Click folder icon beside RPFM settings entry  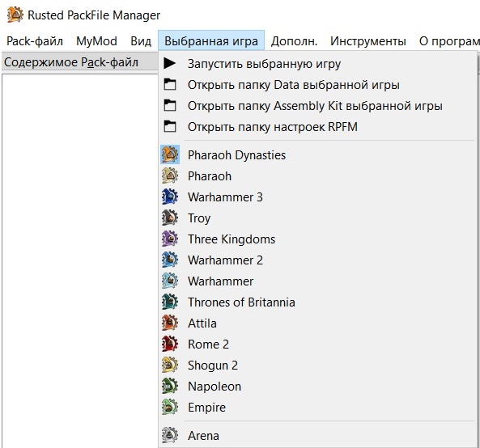click(170, 126)
